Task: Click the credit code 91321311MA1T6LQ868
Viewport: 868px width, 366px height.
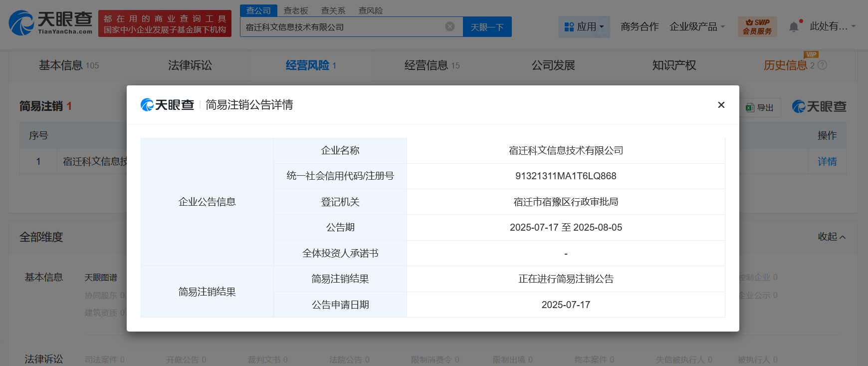Action: click(x=566, y=176)
